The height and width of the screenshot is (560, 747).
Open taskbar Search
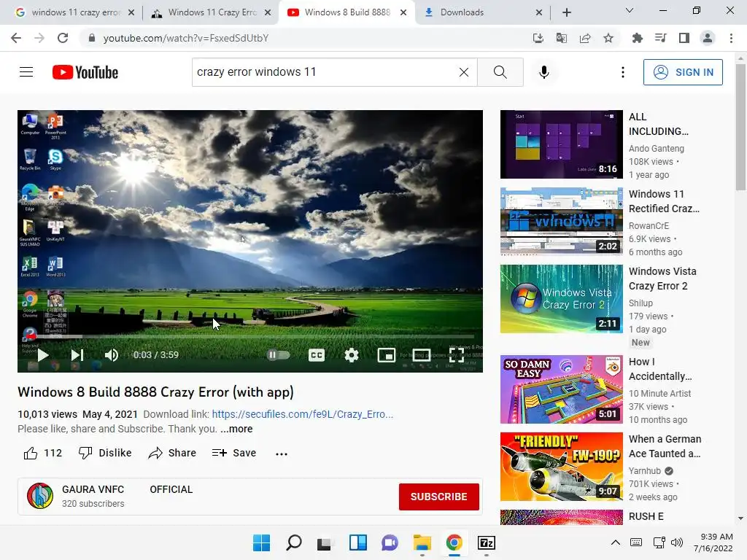coord(293,542)
